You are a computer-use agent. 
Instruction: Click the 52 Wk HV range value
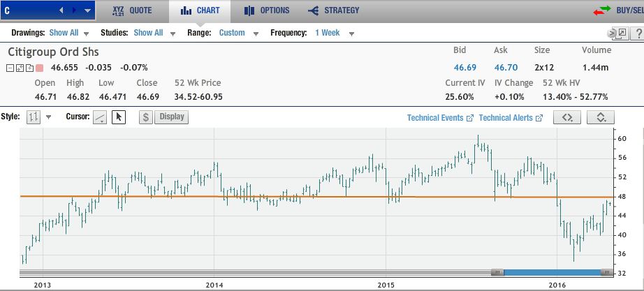pos(575,97)
